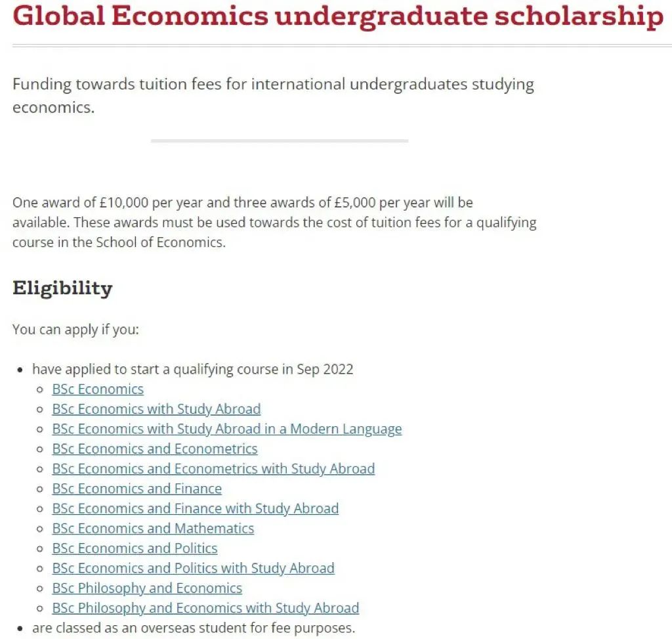
Task: Open the BSc Economics course link
Action: 98,389
